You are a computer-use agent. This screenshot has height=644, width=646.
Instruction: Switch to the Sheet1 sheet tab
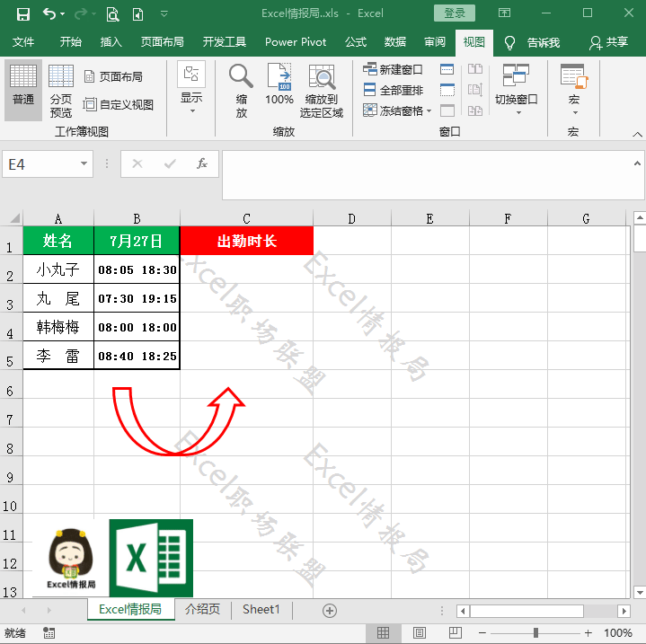261,609
